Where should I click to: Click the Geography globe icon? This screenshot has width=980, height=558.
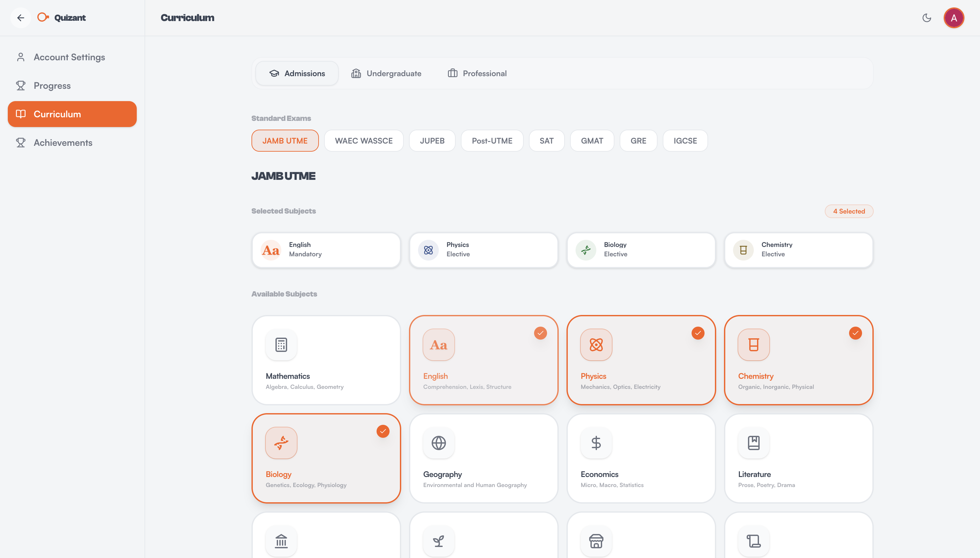pos(439,443)
